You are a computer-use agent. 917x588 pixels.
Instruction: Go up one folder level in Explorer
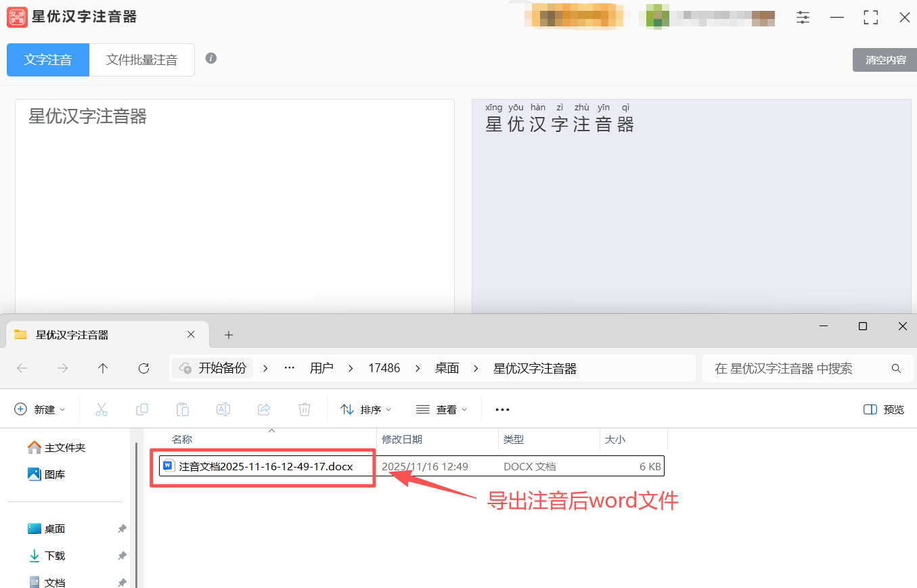pyautogui.click(x=103, y=368)
